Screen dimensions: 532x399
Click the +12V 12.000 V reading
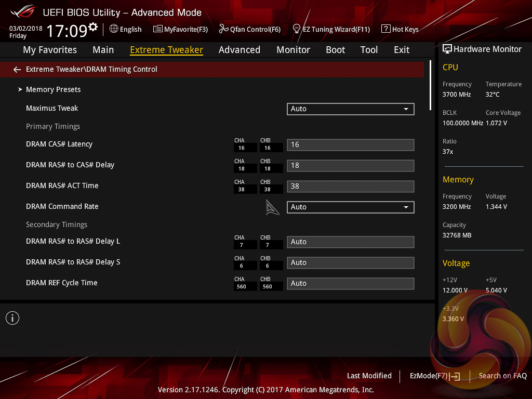click(455, 290)
